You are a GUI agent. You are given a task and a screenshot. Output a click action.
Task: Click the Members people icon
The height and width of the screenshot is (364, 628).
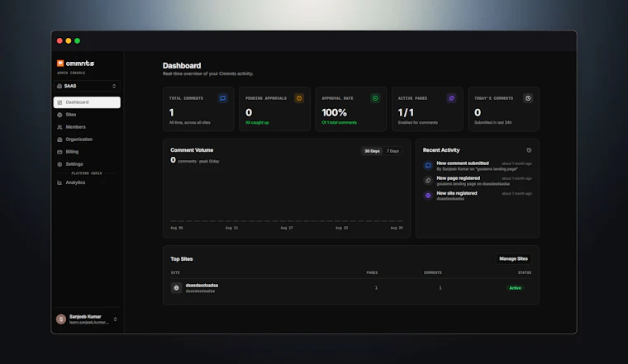[59, 127]
